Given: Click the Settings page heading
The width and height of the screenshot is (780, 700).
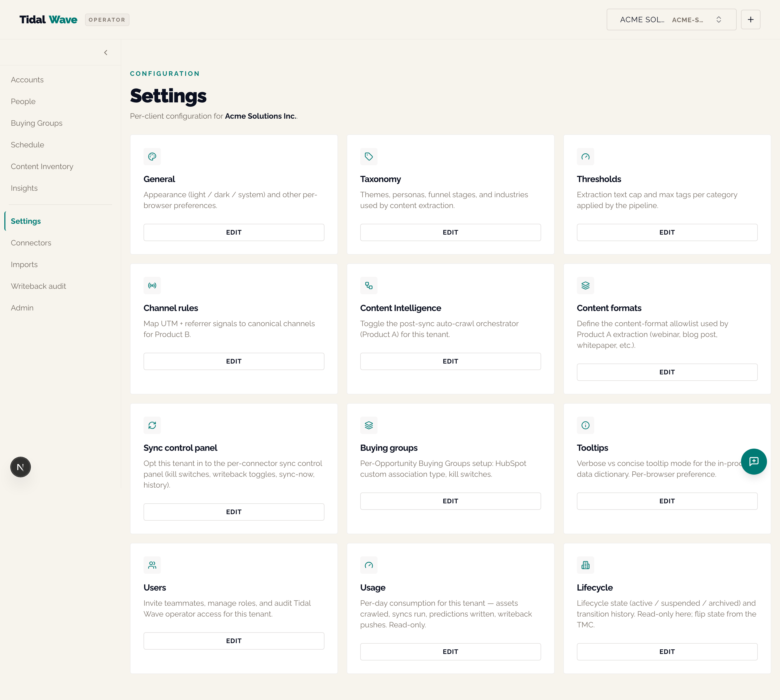Looking at the screenshot, I should click(168, 96).
